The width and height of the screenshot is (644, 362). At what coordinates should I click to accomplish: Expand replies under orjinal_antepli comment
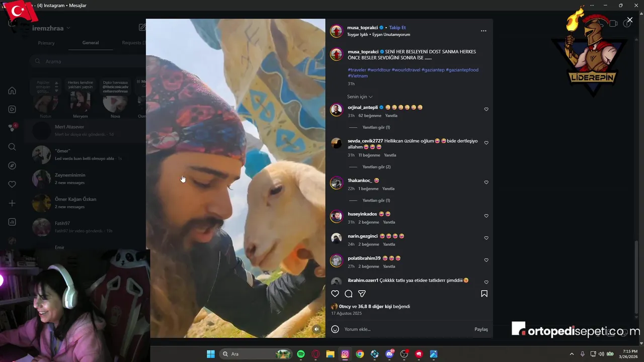click(x=376, y=127)
